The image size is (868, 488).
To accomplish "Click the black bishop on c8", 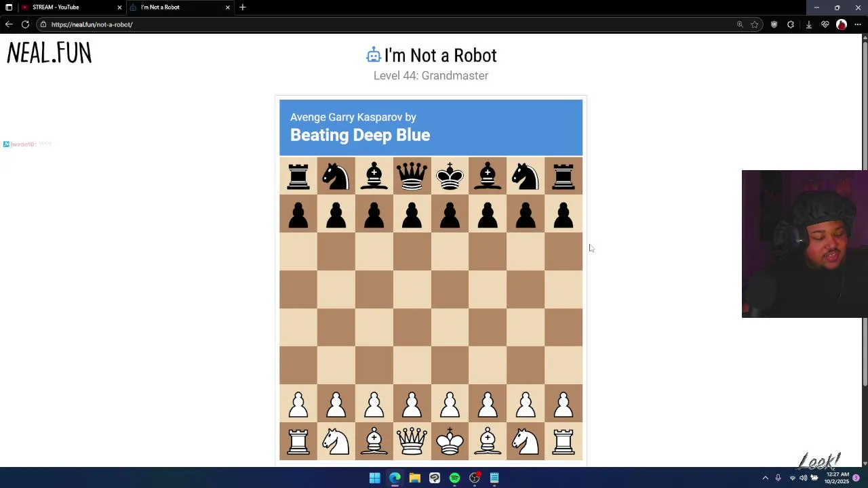I will pos(374,176).
